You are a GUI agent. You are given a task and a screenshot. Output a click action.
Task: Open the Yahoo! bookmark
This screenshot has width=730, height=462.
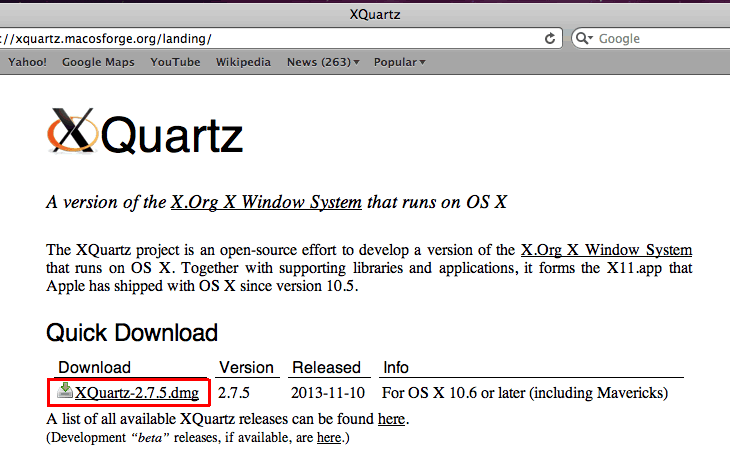[x=27, y=62]
